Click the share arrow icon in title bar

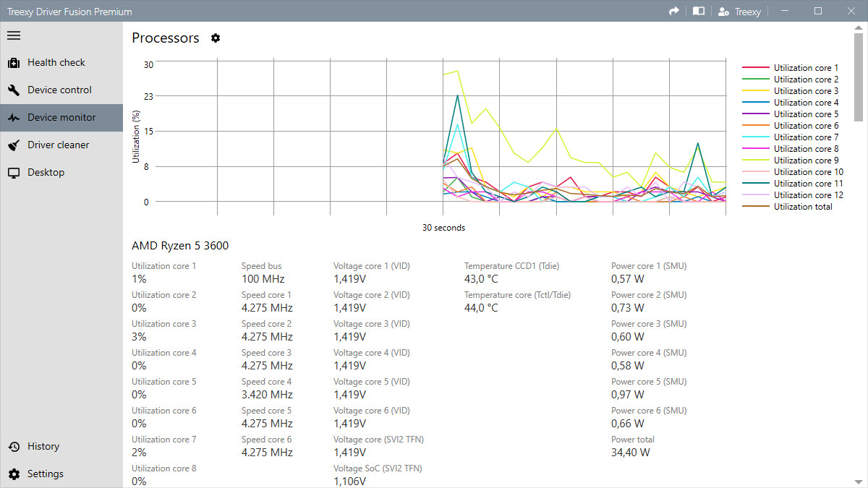click(x=674, y=12)
